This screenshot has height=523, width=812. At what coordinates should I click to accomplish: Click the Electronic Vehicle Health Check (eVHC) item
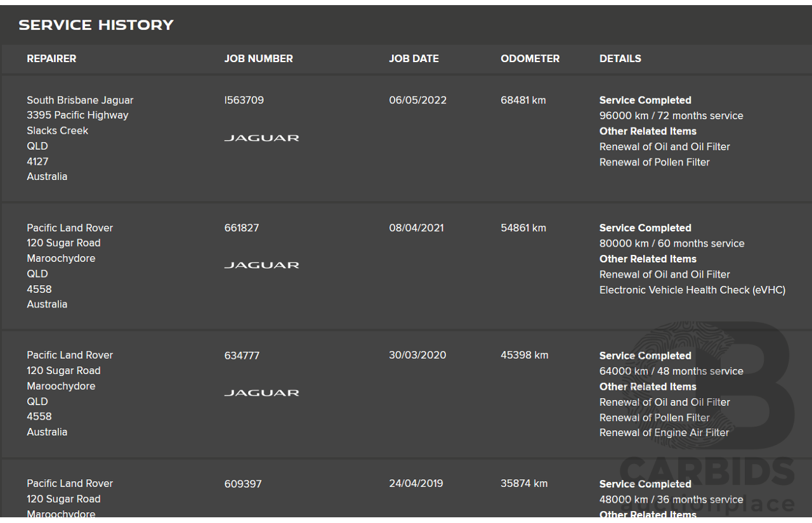692,290
